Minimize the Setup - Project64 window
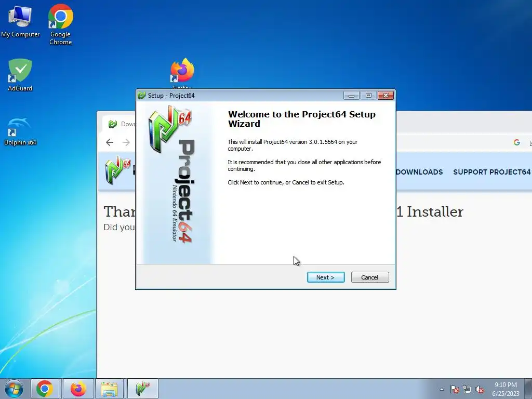The image size is (532, 399). tap(351, 96)
